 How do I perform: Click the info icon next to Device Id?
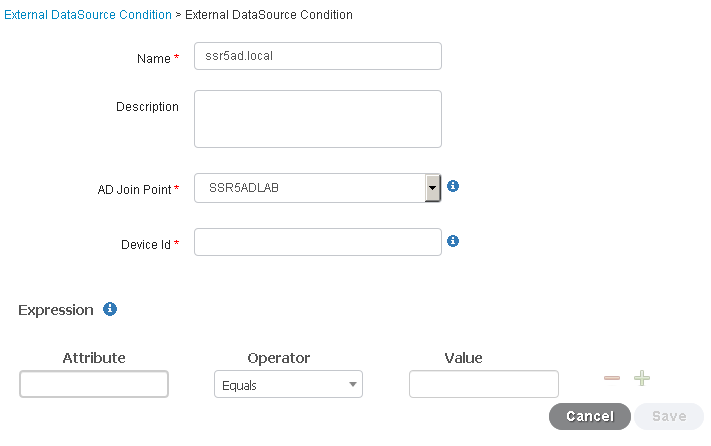coord(453,241)
